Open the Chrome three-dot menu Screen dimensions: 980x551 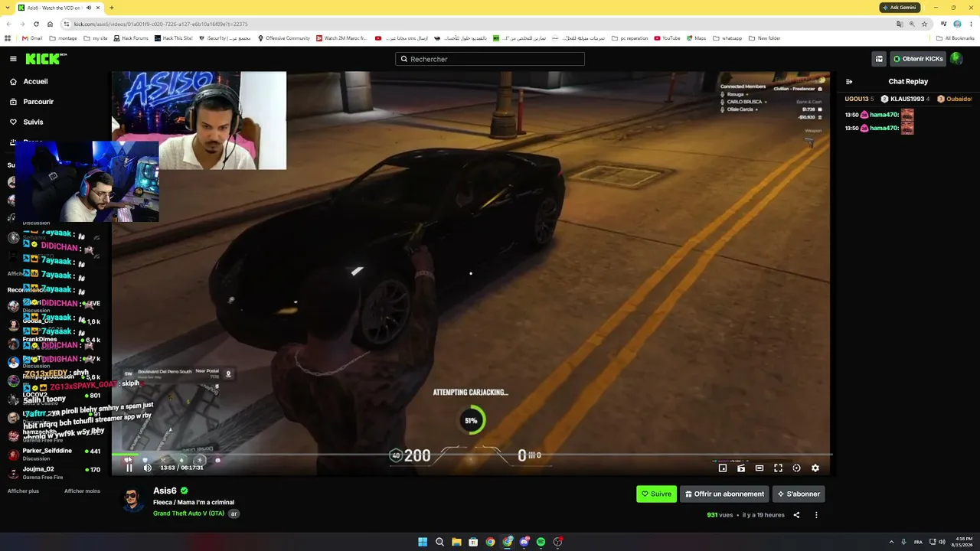pos(971,24)
